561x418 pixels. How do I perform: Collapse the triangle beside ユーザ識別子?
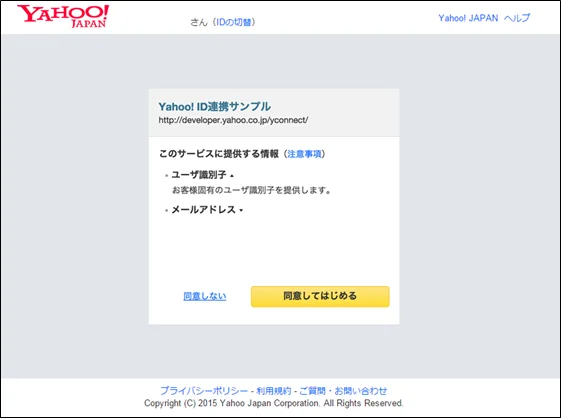coord(232,176)
